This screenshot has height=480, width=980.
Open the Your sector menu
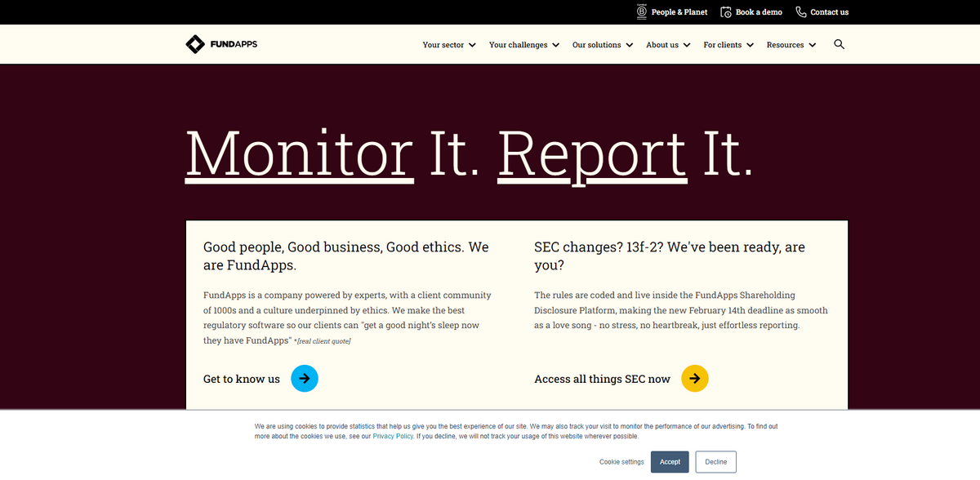(449, 45)
